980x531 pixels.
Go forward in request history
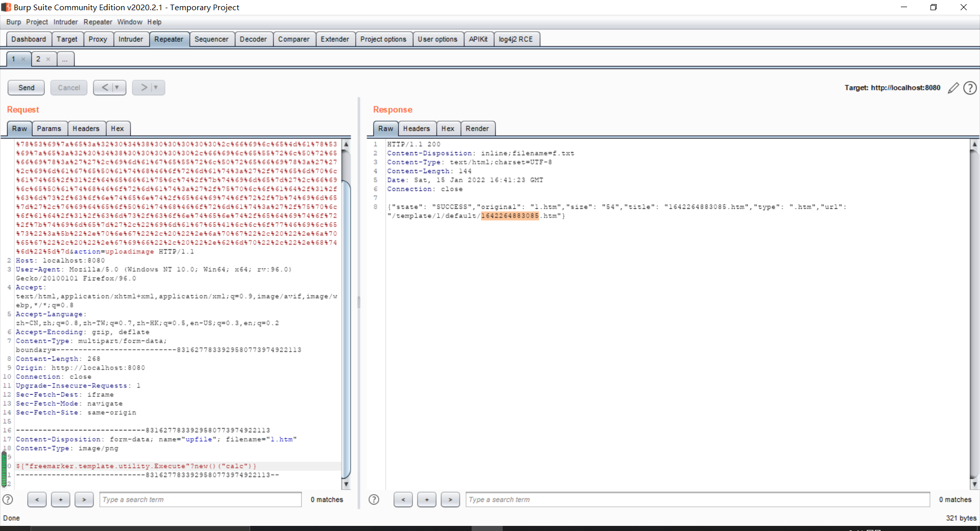click(143, 87)
